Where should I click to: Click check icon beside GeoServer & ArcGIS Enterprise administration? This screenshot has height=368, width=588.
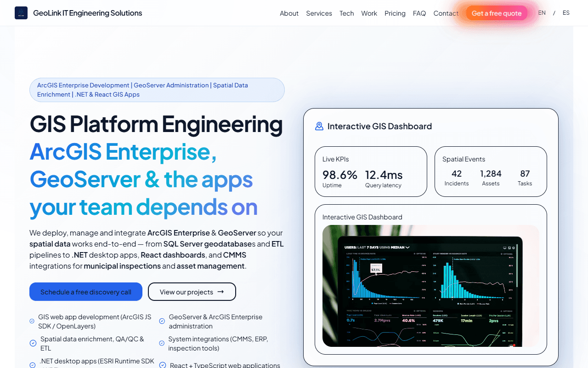[x=162, y=321]
